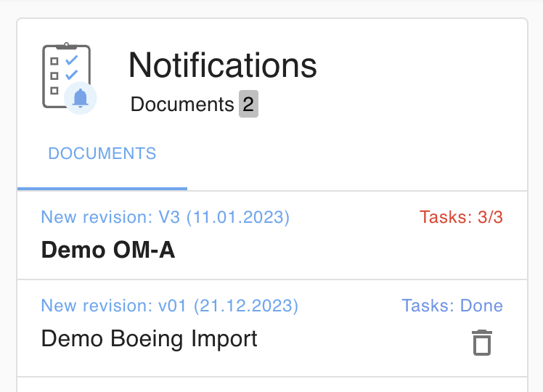
Task: Click the Notifications heading text
Action: point(223,65)
